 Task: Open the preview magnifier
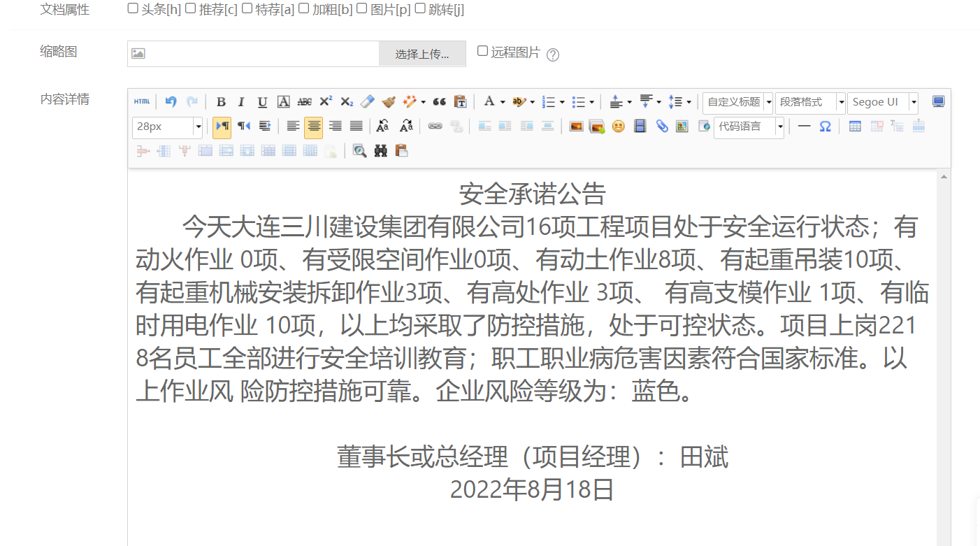pos(359,150)
